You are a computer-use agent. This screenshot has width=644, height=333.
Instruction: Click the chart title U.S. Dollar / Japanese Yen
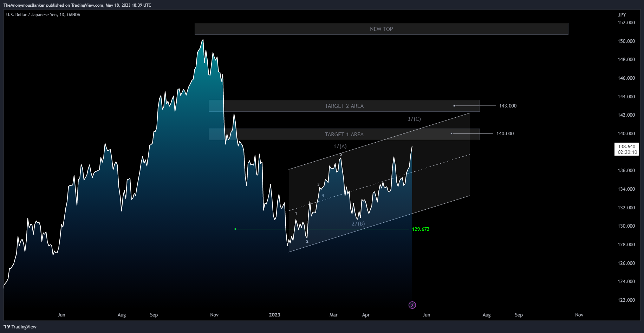[x=32, y=15]
